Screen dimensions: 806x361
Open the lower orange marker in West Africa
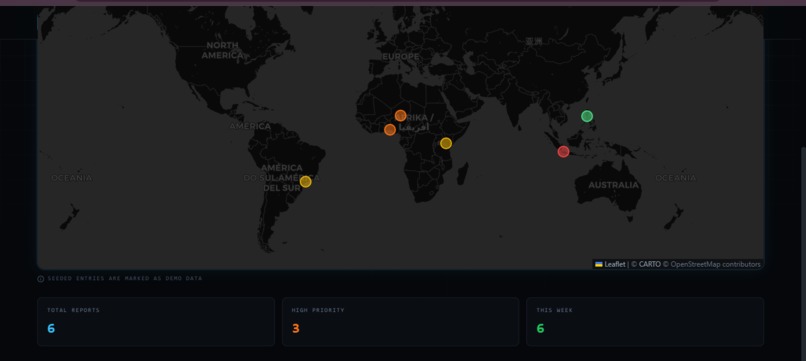pyautogui.click(x=390, y=130)
